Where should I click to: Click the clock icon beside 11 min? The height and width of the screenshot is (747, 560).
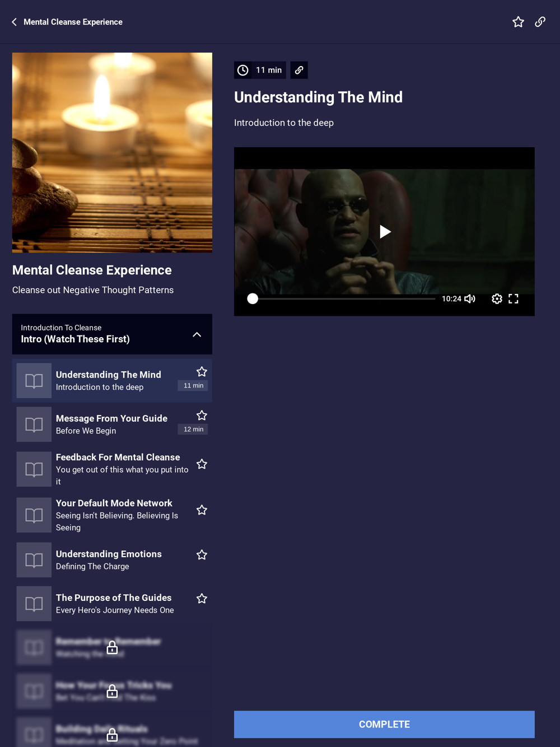tap(243, 70)
